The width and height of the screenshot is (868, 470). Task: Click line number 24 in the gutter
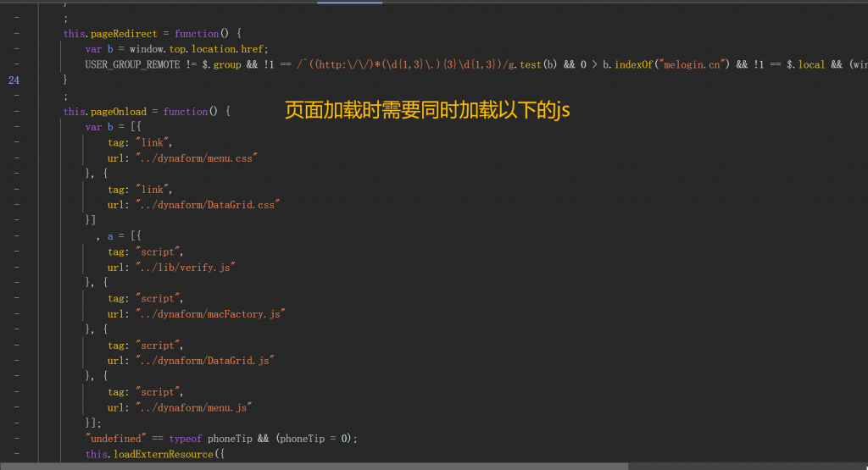pos(14,80)
